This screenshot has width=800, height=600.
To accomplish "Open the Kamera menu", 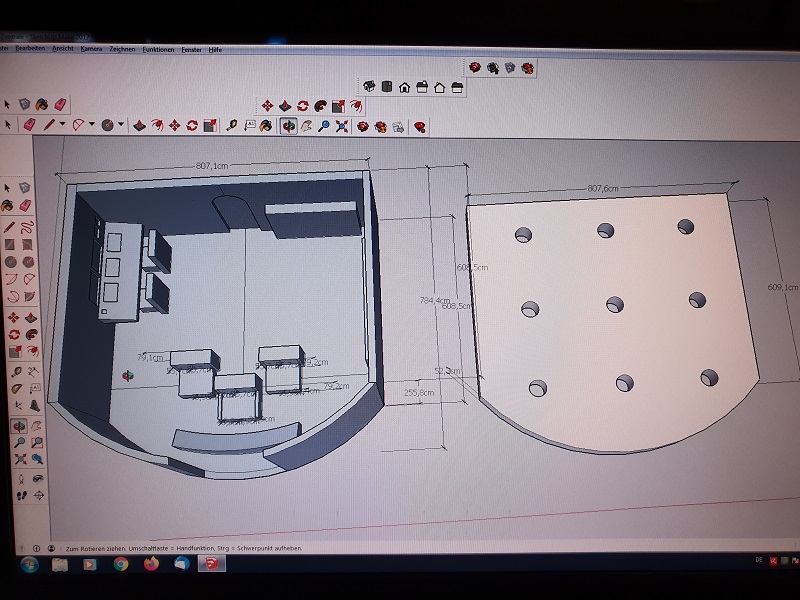I will coord(91,49).
